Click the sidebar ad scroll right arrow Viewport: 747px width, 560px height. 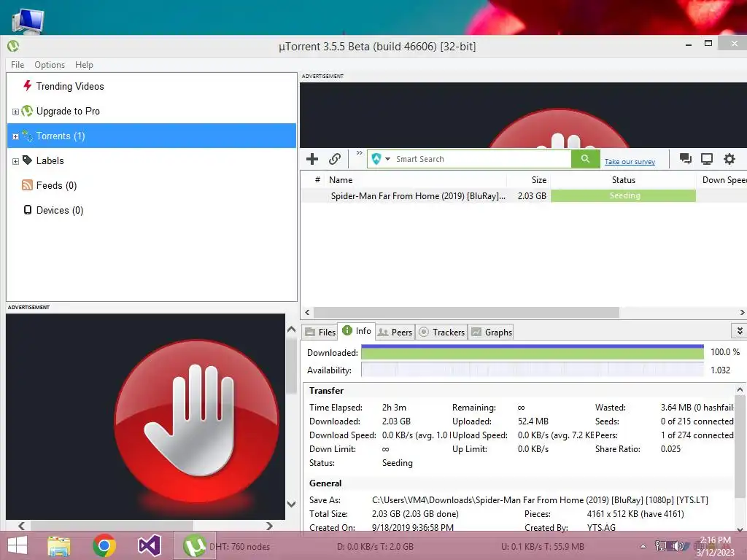click(x=269, y=526)
